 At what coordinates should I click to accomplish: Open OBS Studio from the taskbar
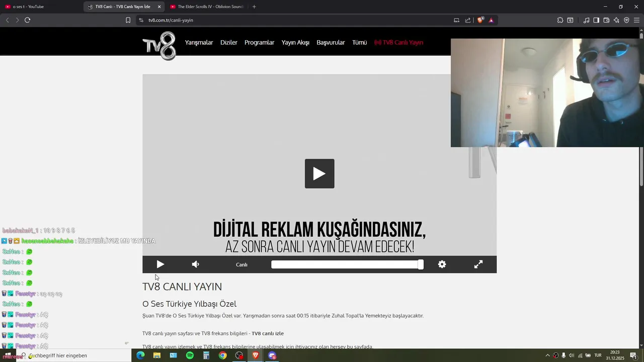point(239,355)
